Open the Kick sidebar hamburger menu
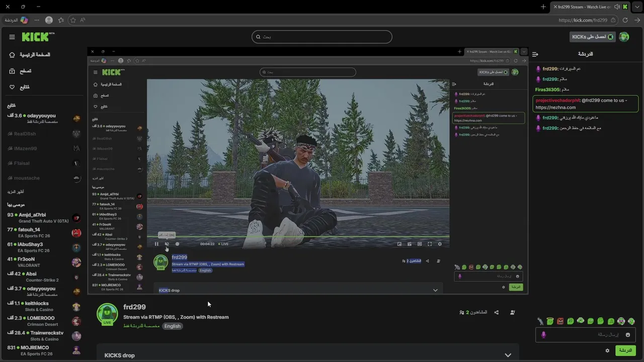 [x=12, y=37]
